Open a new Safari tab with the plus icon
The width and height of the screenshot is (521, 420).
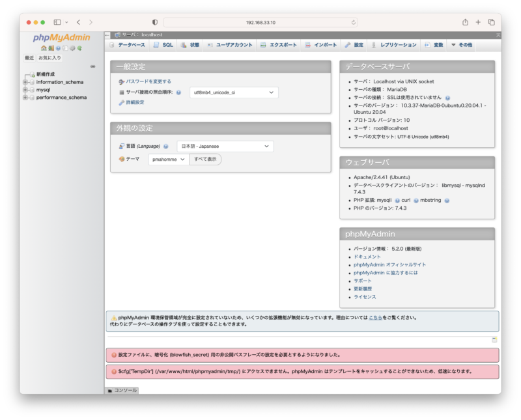[x=478, y=22]
